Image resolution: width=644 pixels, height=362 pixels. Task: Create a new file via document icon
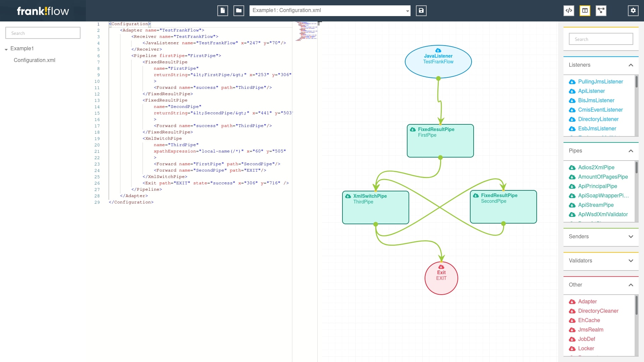click(223, 10)
